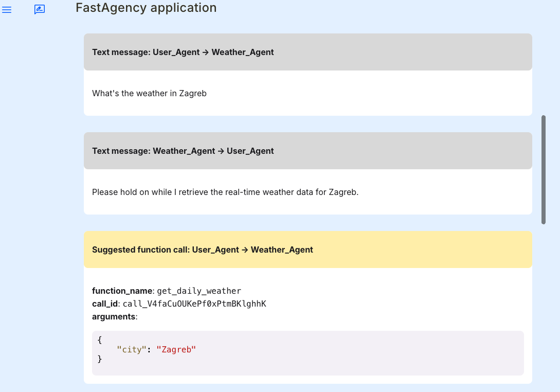560x392 pixels.
Task: Click the vertical scrollbar thumb
Action: (x=544, y=170)
